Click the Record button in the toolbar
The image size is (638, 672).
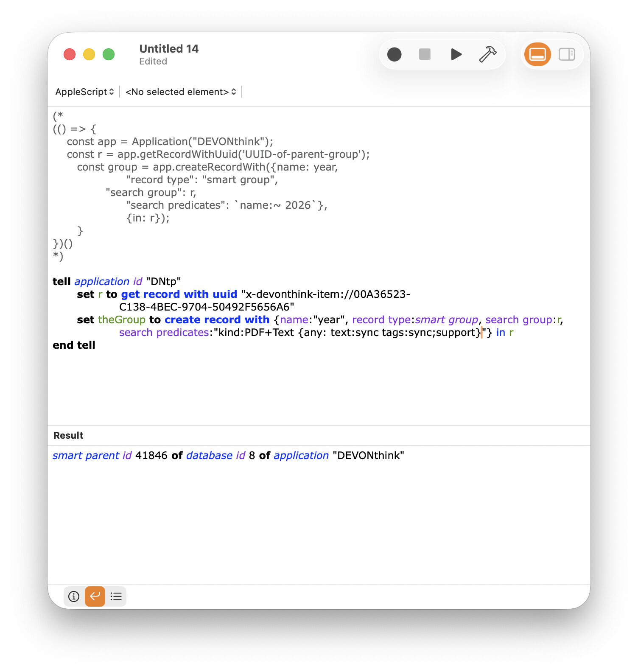pos(394,54)
